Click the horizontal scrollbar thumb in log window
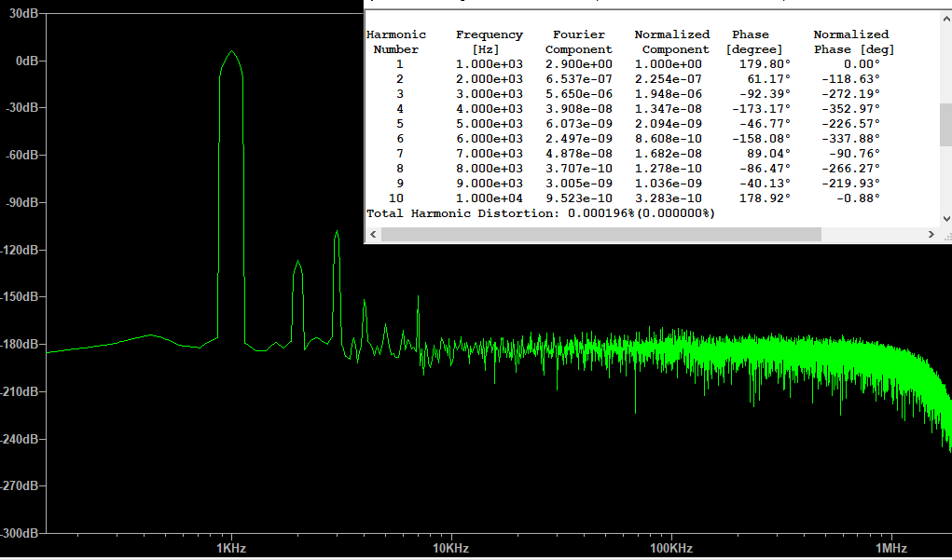The height and width of the screenshot is (560, 952). pyautogui.click(x=601, y=234)
